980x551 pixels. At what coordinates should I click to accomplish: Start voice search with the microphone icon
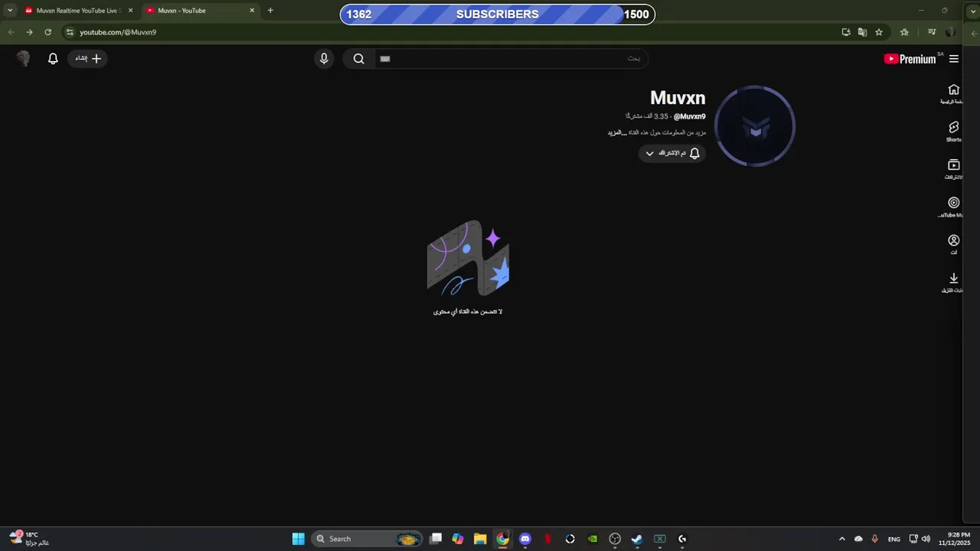[x=324, y=58]
